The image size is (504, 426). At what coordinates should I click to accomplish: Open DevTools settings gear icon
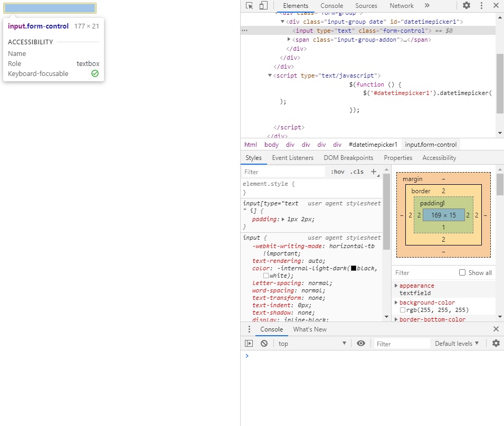tap(467, 5)
